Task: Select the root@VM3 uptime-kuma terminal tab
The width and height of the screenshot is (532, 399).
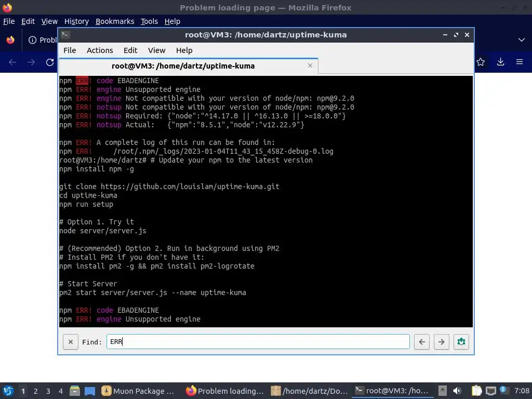Action: (x=183, y=66)
